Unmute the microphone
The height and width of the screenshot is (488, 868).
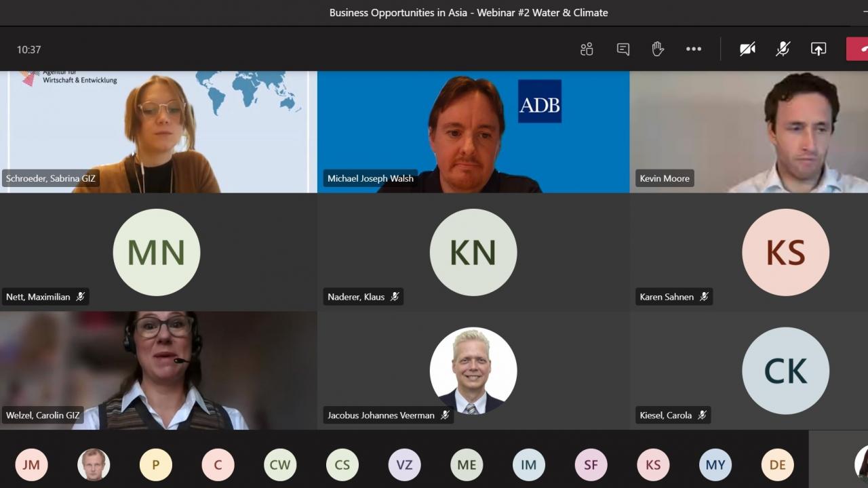pyautogui.click(x=783, y=49)
